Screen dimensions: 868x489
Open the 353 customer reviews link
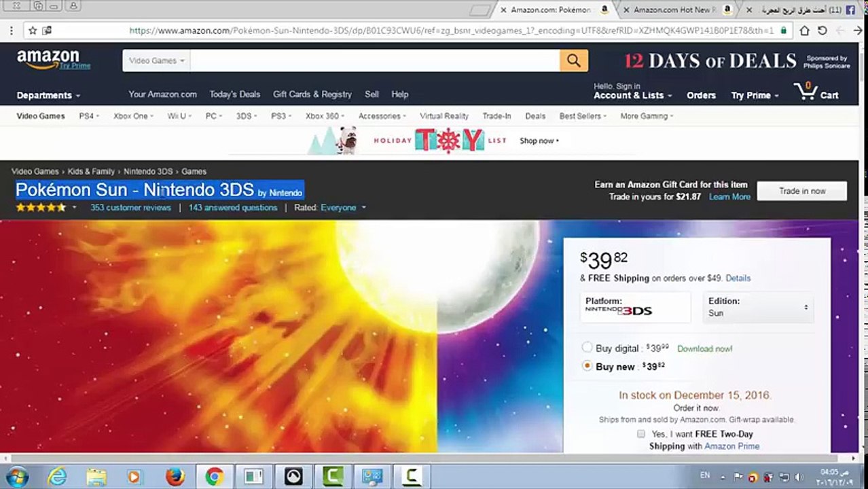pyautogui.click(x=130, y=208)
